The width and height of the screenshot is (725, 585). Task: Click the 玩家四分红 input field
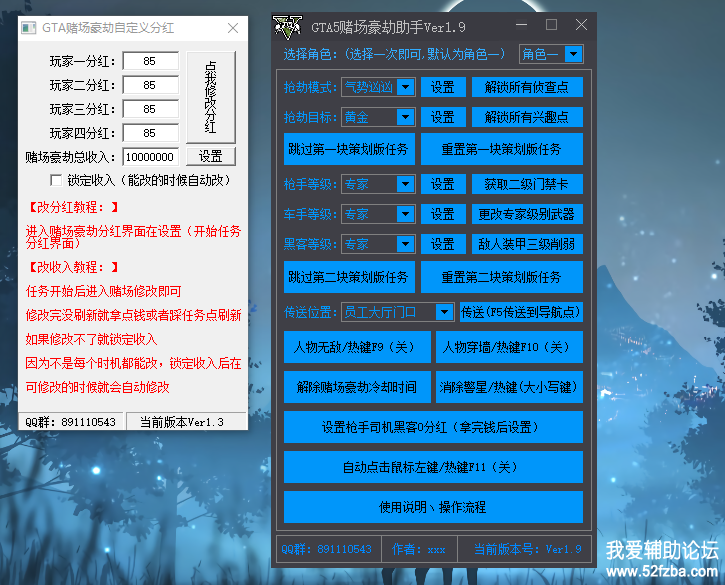tap(151, 133)
